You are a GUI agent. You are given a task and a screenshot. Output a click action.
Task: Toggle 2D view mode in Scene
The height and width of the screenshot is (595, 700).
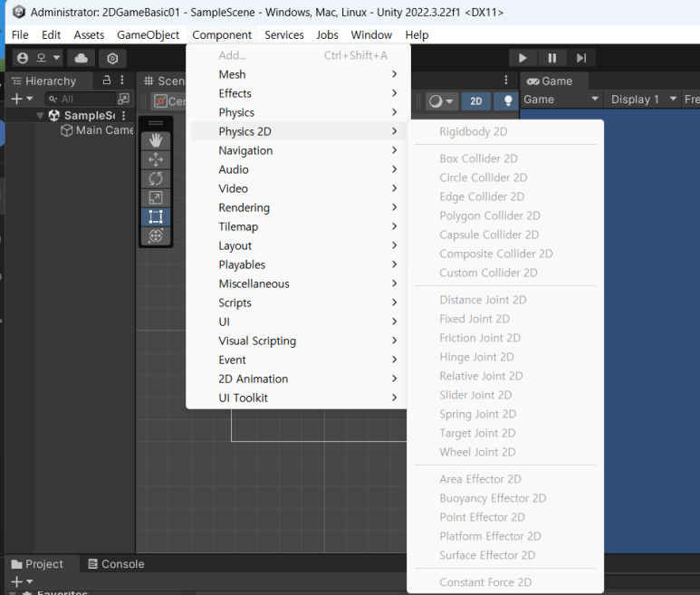coord(476,101)
